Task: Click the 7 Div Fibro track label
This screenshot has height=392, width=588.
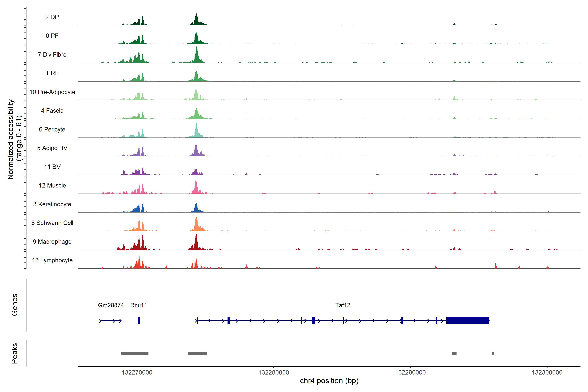Action: (x=52, y=55)
